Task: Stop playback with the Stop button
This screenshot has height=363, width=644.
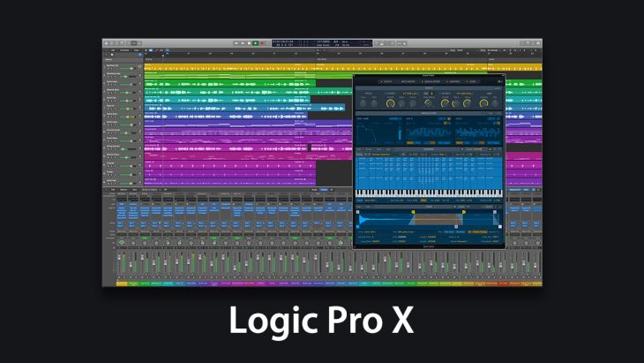Action: [249, 42]
